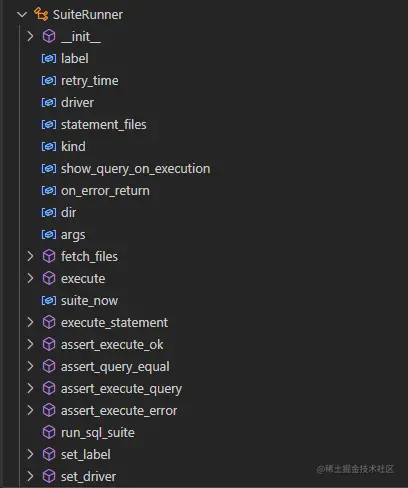Click the kind variable icon
408x488 pixels.
coord(49,147)
